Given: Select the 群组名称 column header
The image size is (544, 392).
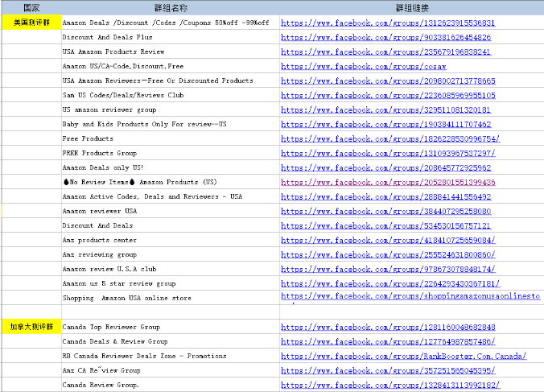Looking at the screenshot, I should click(171, 7).
